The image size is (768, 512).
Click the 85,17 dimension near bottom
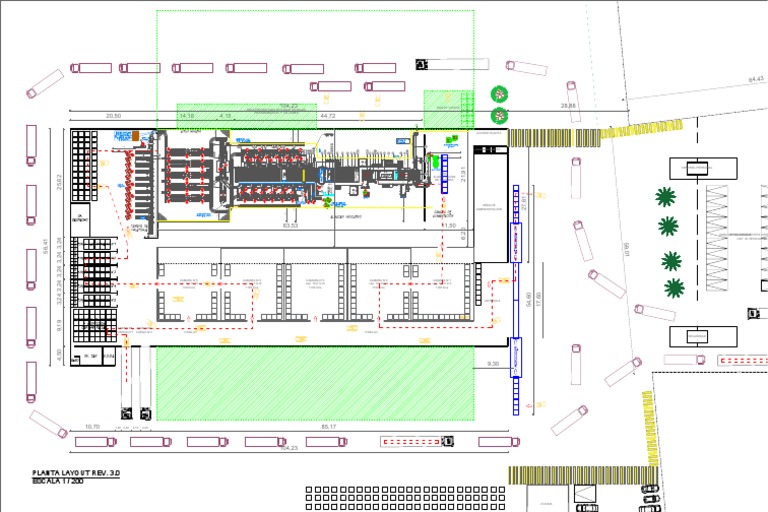pyautogui.click(x=328, y=427)
